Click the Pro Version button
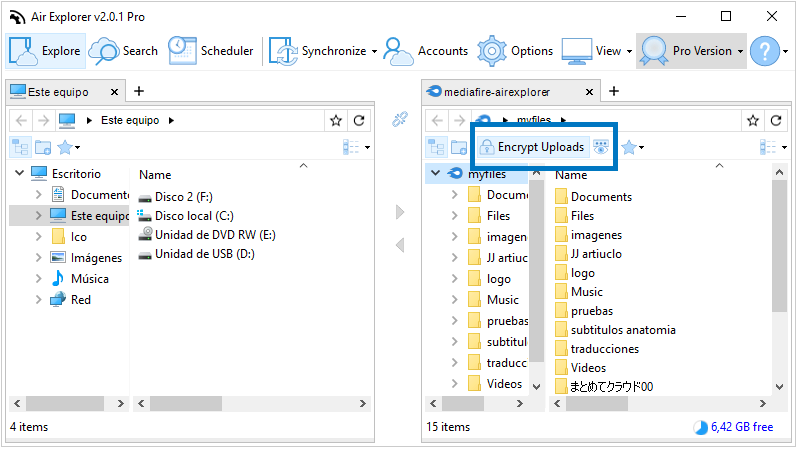800x449 pixels. (x=687, y=51)
